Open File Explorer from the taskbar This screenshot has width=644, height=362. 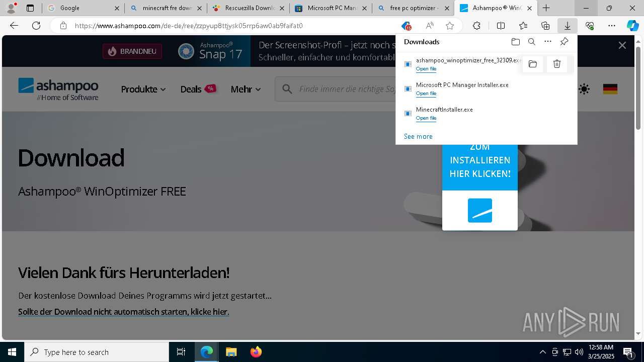click(231, 352)
